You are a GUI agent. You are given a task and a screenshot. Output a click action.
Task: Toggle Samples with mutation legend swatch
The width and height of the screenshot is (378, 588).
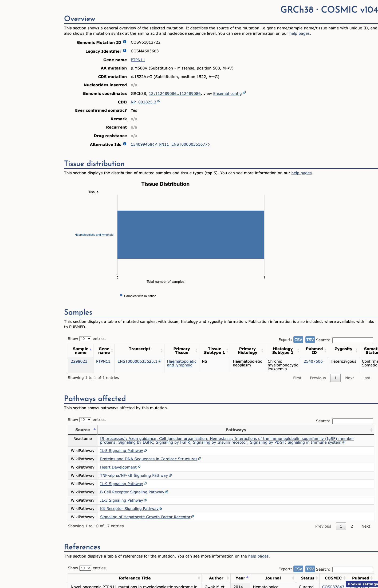[121, 295]
